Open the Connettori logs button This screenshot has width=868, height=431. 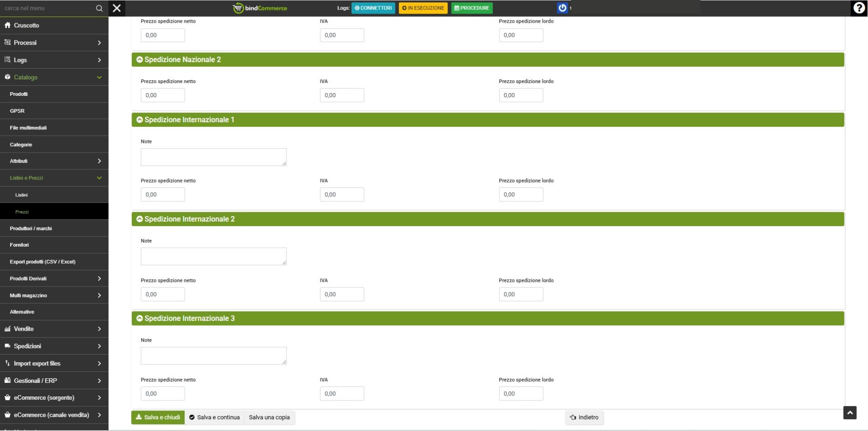tap(373, 8)
